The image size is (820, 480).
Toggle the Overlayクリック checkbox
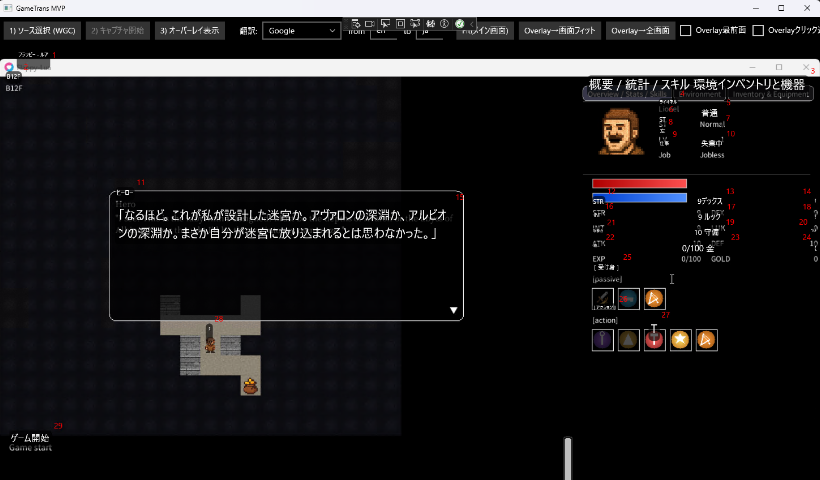[x=758, y=31]
